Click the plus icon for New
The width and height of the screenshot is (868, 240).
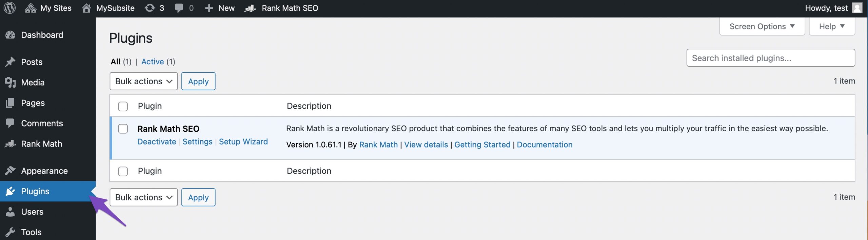(x=209, y=8)
